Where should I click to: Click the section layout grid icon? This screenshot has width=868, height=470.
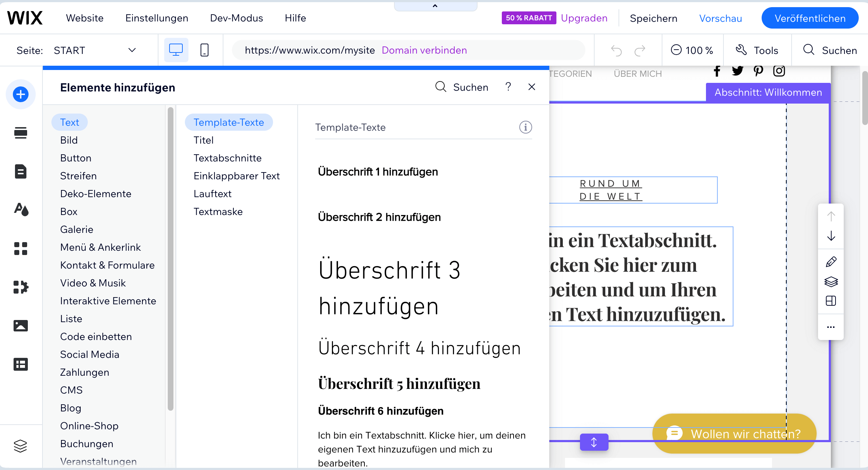pos(831,301)
